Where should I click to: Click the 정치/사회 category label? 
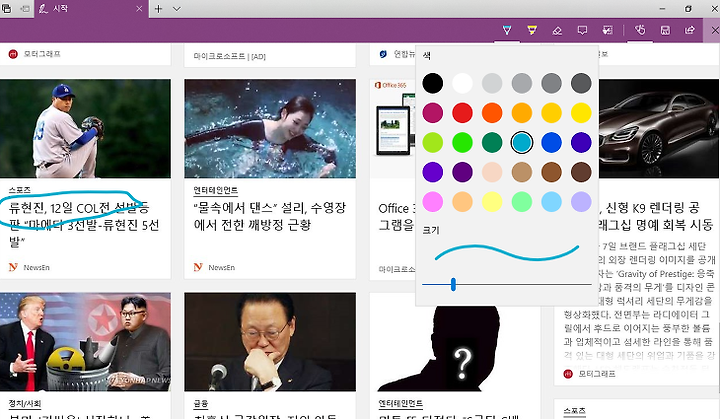click(x=25, y=403)
